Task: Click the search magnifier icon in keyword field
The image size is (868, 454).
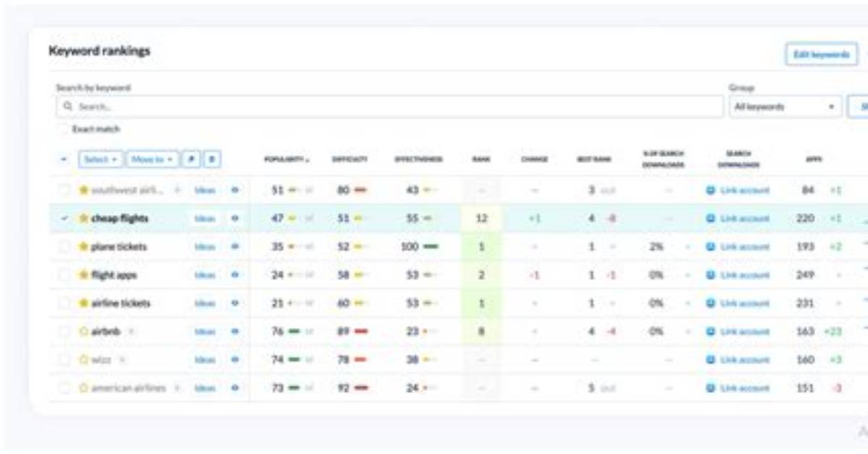Action: (x=68, y=106)
